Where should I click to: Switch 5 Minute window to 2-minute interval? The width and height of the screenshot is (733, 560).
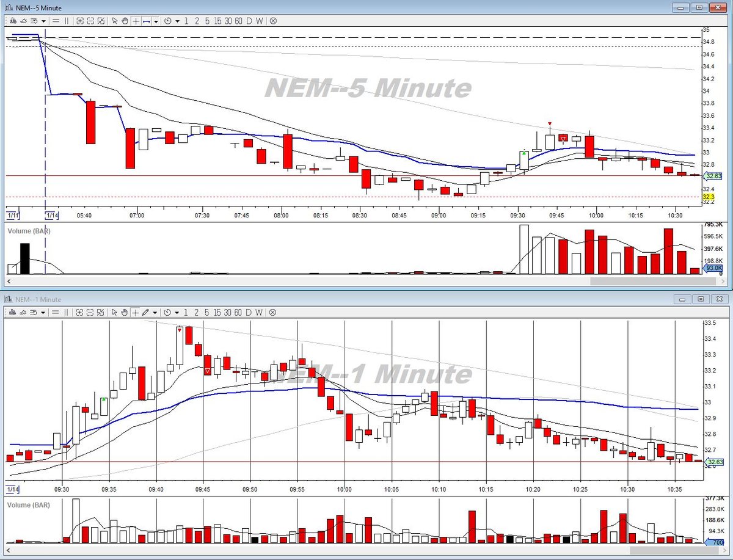pos(197,21)
